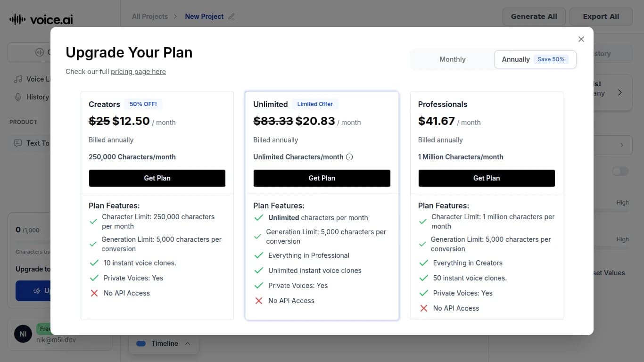Screen dimensions: 644x362
Task: Click the Upgrade Your Plan heading
Action: (x=129, y=52)
